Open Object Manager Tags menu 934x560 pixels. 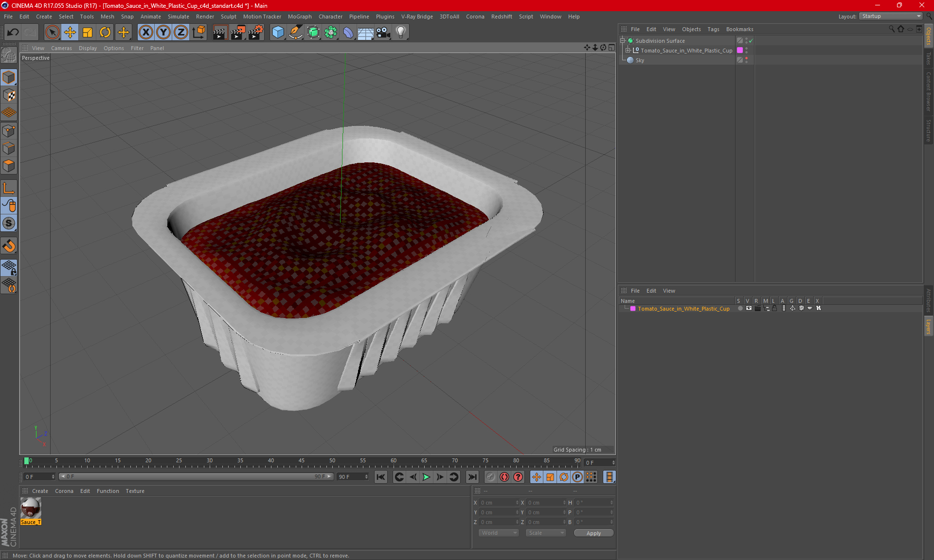pyautogui.click(x=713, y=29)
